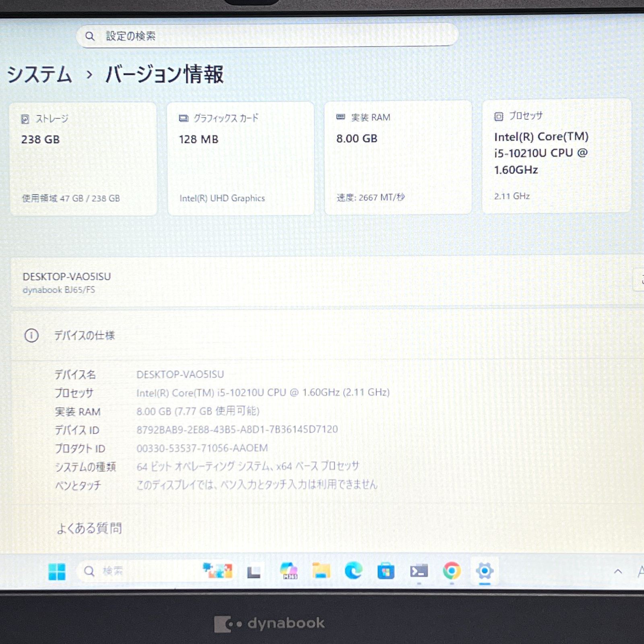Open the ストレージ 238 GB card
The image size is (644, 644).
83,159
